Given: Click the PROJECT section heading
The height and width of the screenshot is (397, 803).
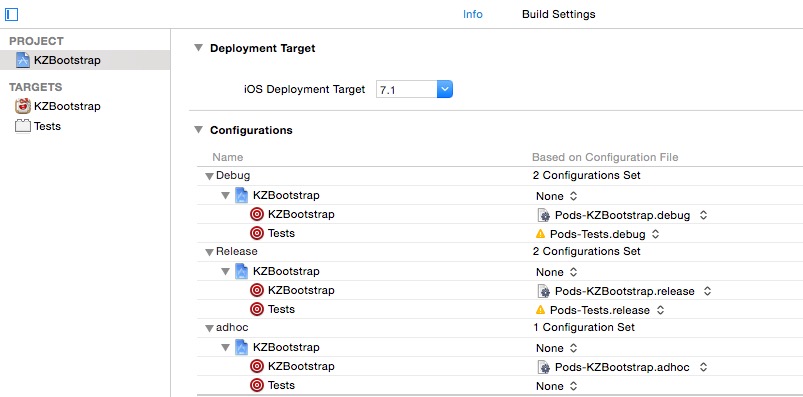Looking at the screenshot, I should (x=36, y=41).
